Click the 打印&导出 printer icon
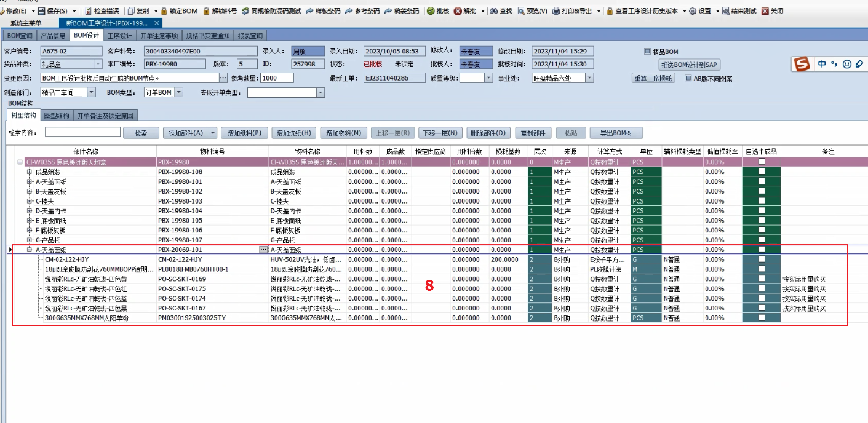868x423 pixels. pyautogui.click(x=556, y=11)
